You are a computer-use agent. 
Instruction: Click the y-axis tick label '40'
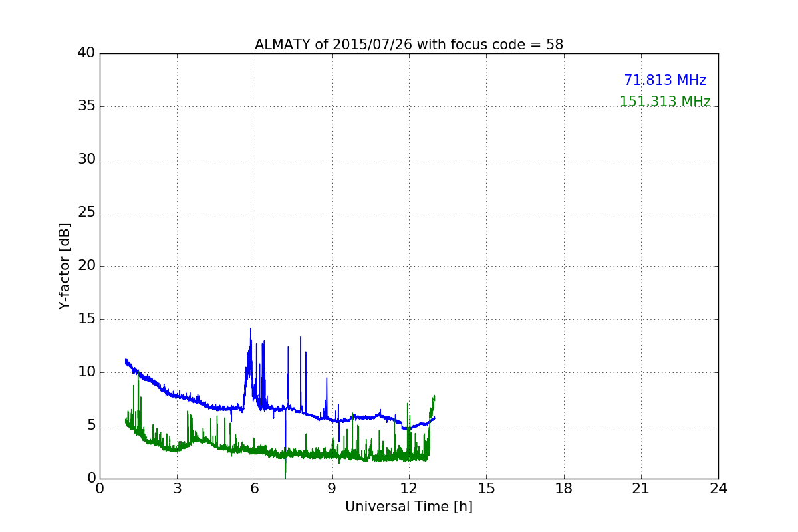click(x=86, y=53)
